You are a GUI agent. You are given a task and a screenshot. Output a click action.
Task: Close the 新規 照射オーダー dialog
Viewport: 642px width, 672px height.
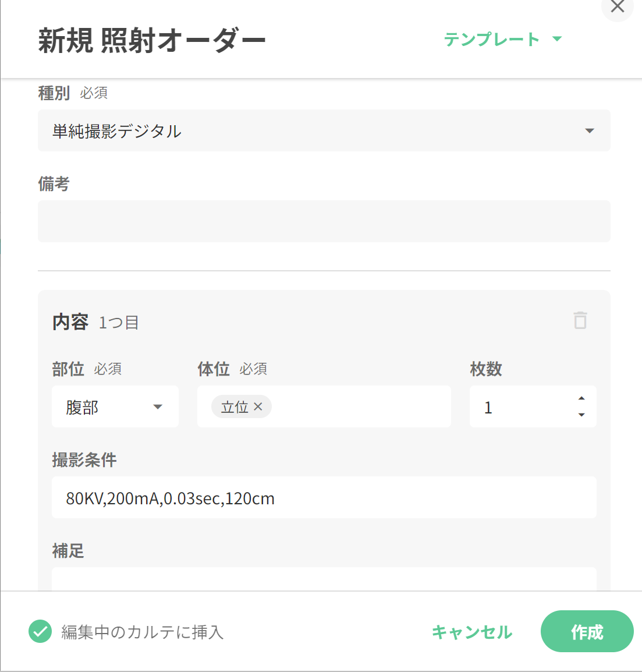tap(617, 7)
